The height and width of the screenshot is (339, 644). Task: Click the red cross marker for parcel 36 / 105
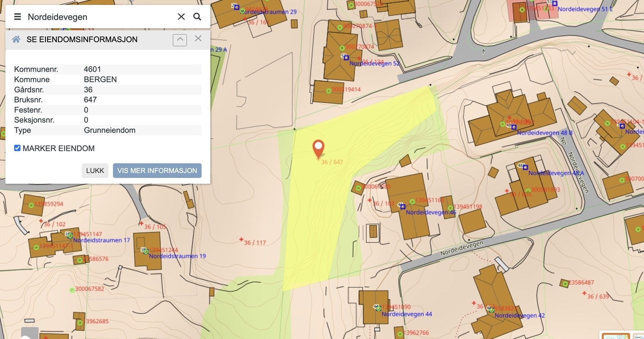pos(141,223)
